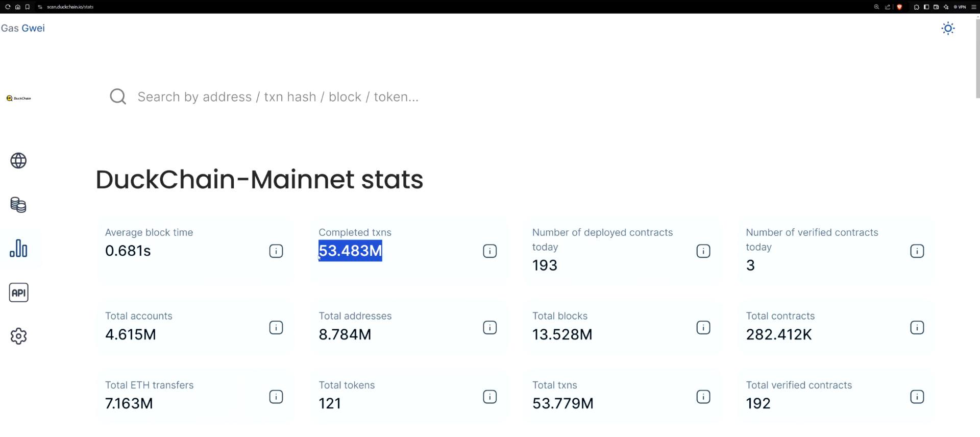Screen dimensions: 980x437
Task: Reload the page in browser toolbar
Action: coord(8,7)
